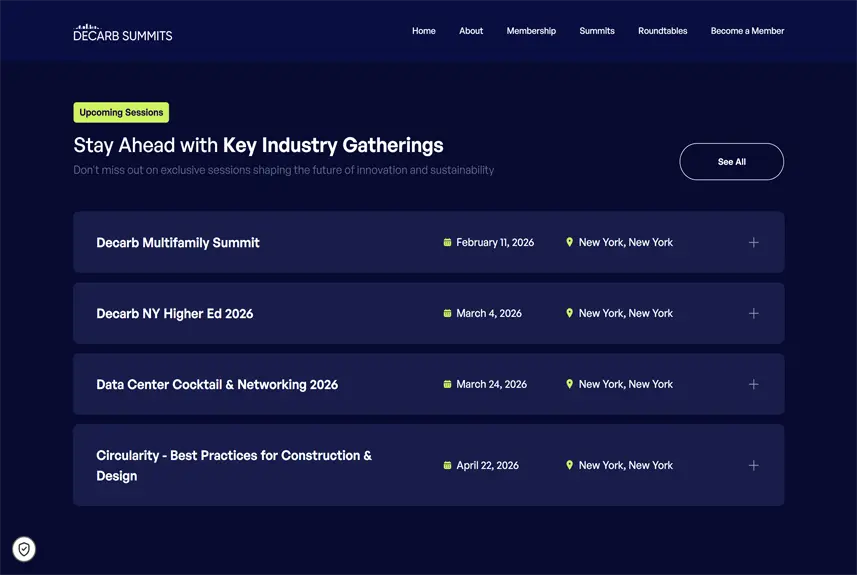Expand Data Center Cocktail & Networking plus icon
This screenshot has height=575, width=857.
click(754, 384)
